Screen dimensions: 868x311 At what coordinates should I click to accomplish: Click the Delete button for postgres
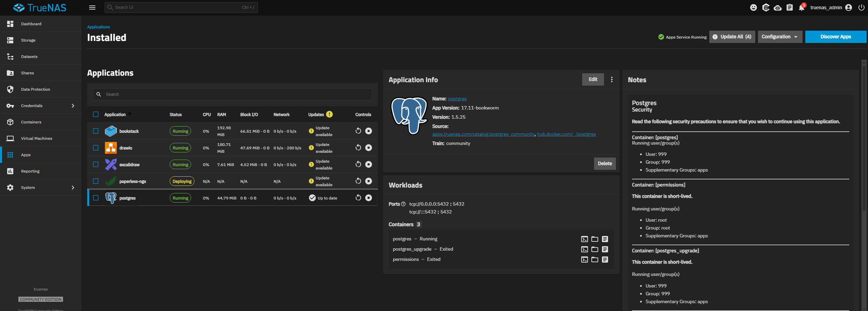pyautogui.click(x=605, y=164)
